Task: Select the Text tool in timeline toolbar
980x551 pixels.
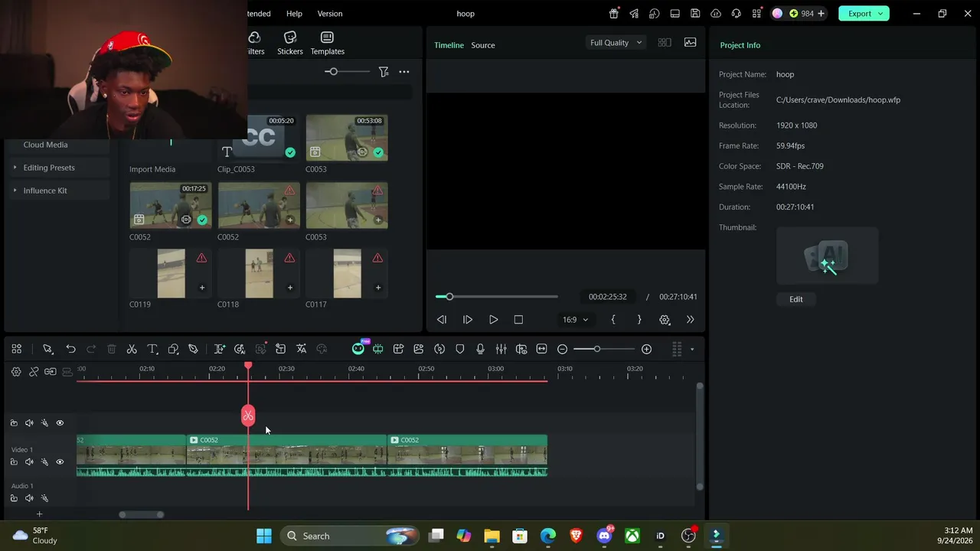Action: click(152, 349)
